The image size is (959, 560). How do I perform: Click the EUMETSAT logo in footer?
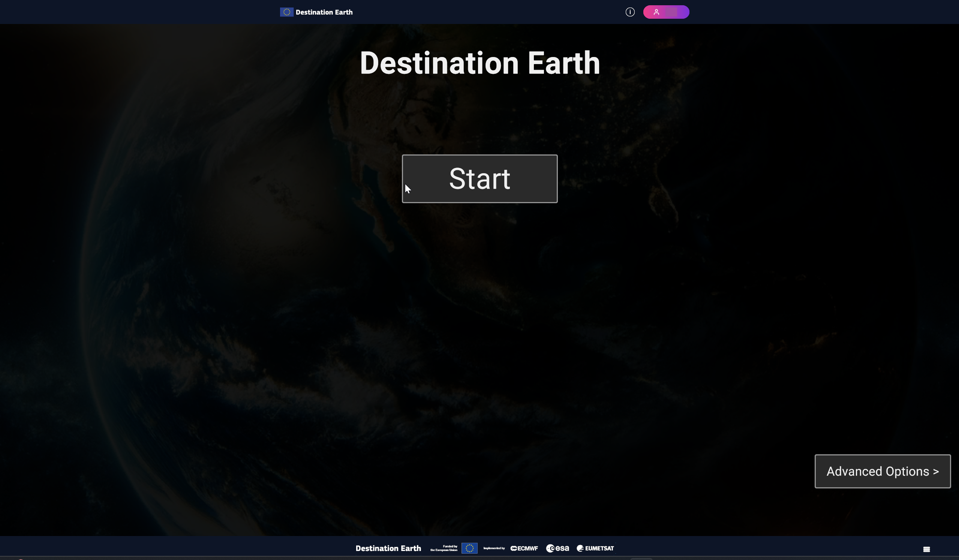pos(595,548)
